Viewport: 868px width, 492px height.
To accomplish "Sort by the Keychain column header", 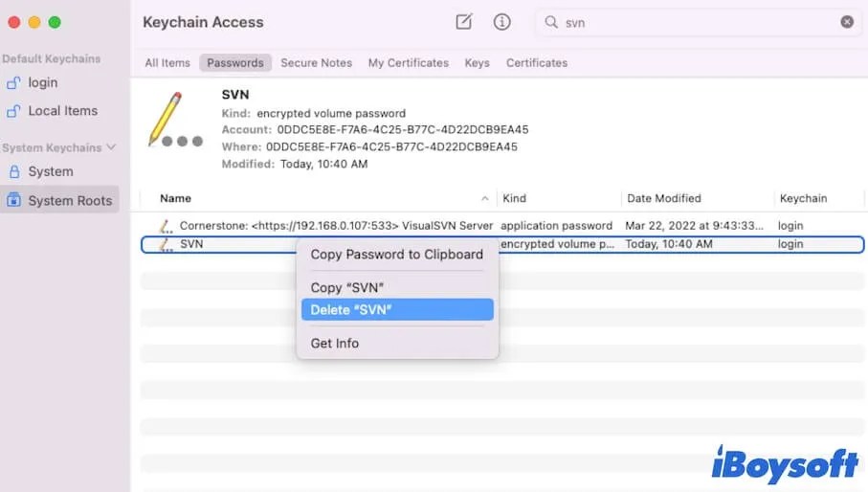I will tap(803, 198).
